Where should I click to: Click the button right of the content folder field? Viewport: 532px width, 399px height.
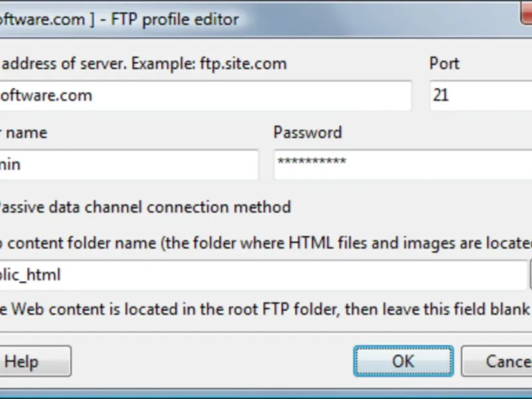[531, 275]
